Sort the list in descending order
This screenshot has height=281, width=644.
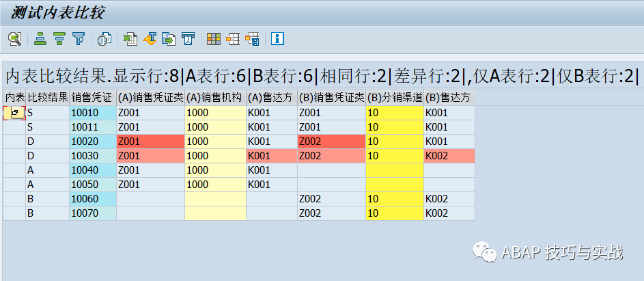[x=59, y=39]
